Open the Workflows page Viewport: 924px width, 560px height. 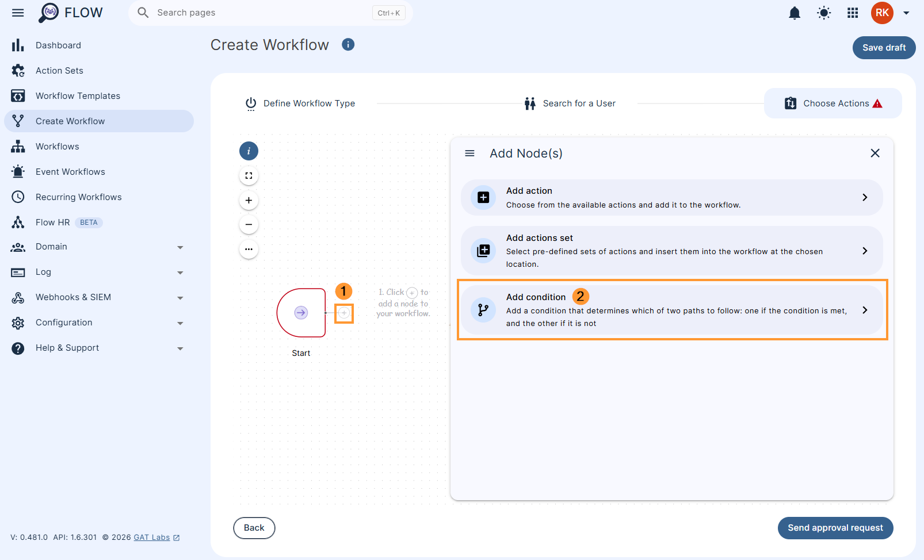(x=99, y=147)
